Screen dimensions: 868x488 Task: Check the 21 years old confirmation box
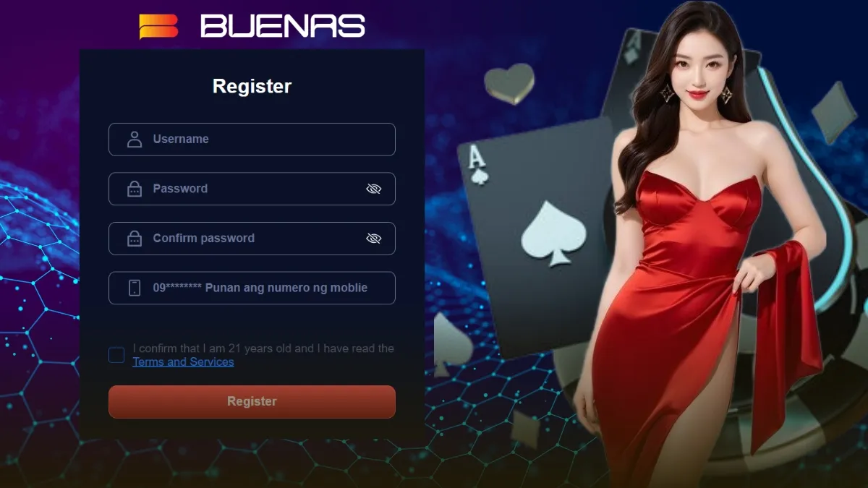(116, 355)
